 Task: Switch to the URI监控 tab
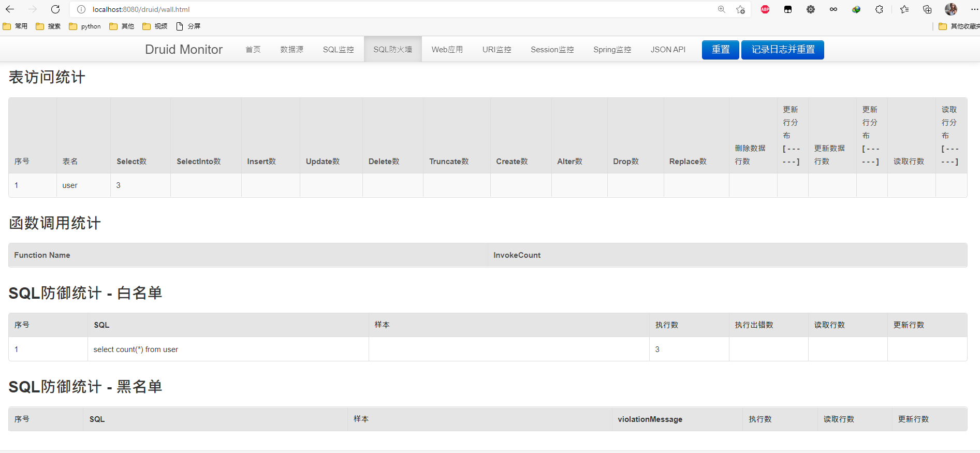point(497,50)
